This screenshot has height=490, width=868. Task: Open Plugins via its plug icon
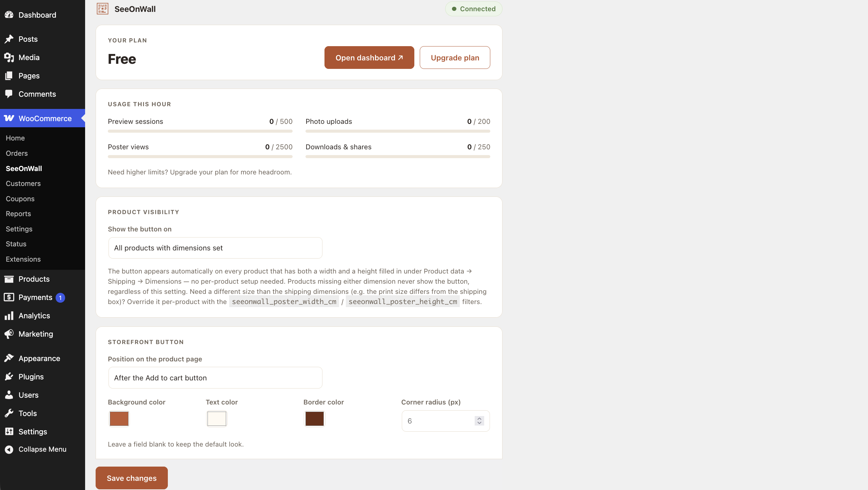coord(9,377)
